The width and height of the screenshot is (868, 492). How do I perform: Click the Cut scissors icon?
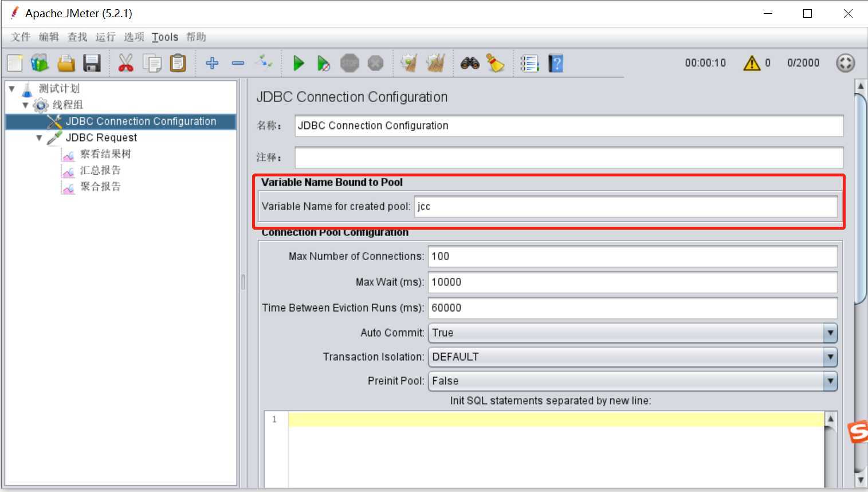point(125,63)
